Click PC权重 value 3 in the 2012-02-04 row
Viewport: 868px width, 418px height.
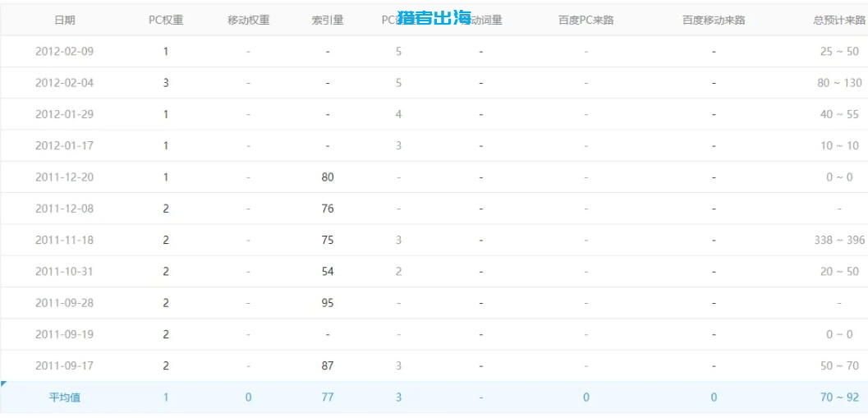pyautogui.click(x=166, y=83)
